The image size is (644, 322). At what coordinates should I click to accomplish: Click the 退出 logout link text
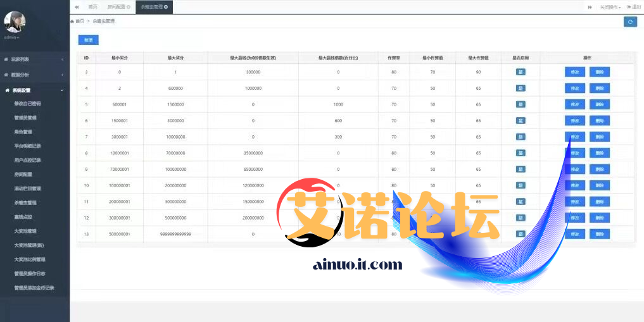pos(636,7)
